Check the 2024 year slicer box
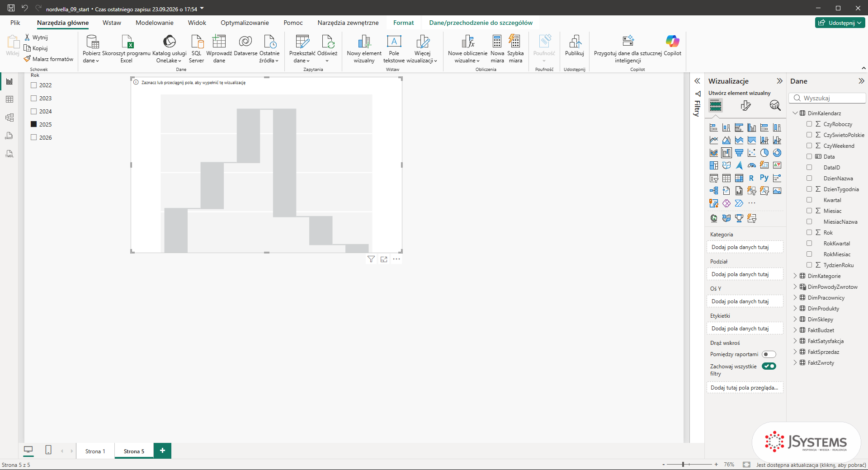The image size is (868, 470). tap(33, 111)
